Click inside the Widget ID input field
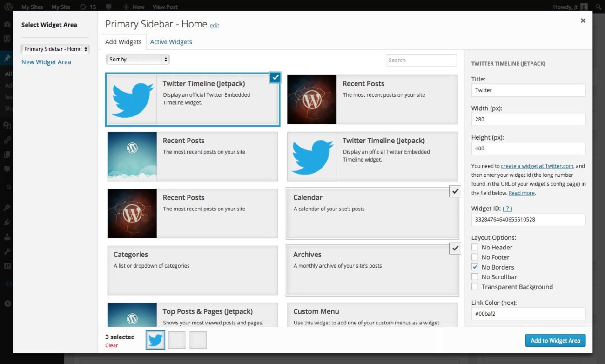Viewport: 605px width, 364px height. click(528, 219)
